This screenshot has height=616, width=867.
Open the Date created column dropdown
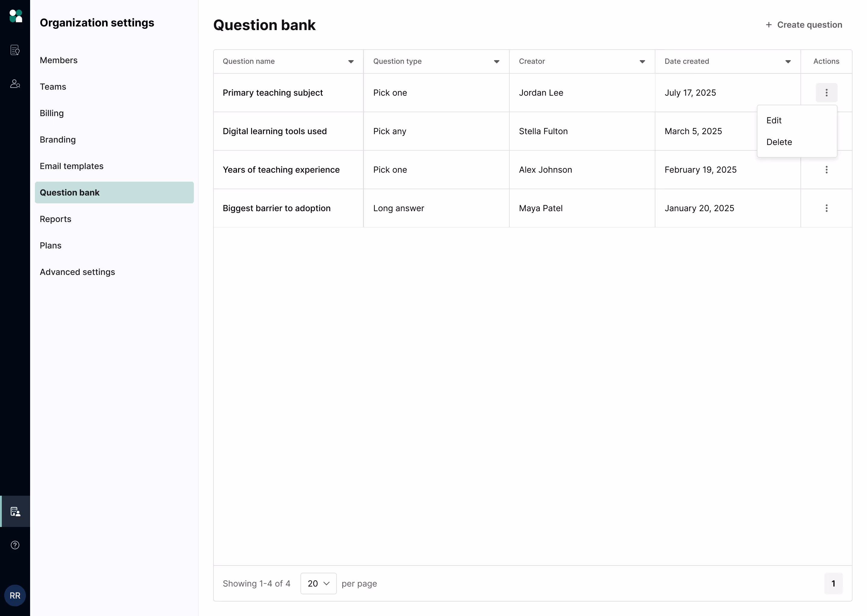(788, 61)
